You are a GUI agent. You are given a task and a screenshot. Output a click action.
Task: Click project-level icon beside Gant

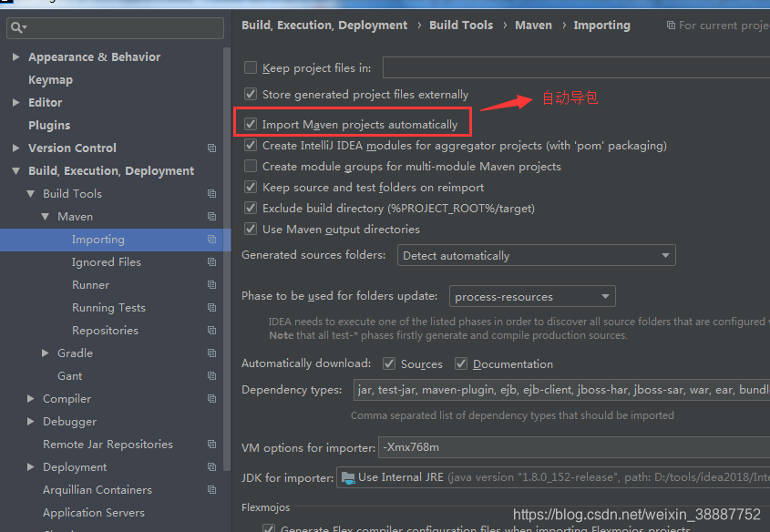(x=211, y=376)
